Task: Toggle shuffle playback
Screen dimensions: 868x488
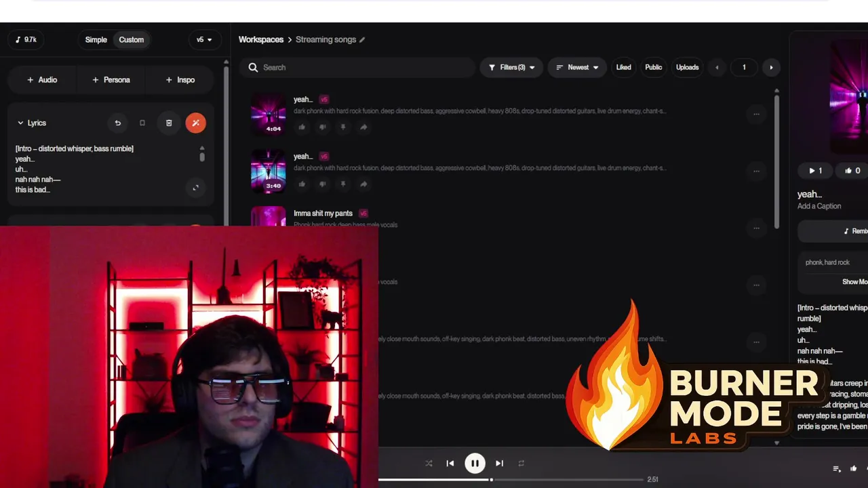Action: (429, 463)
